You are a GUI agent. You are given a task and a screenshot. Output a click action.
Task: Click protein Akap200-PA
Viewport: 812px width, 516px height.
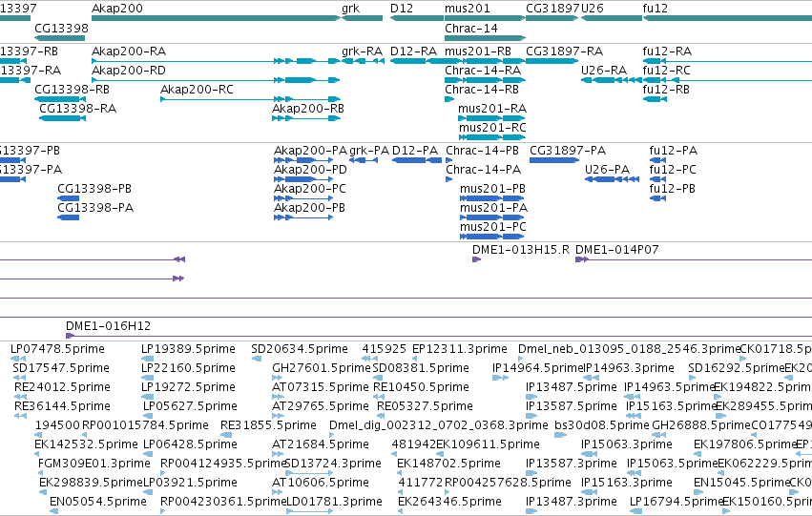coord(302,160)
